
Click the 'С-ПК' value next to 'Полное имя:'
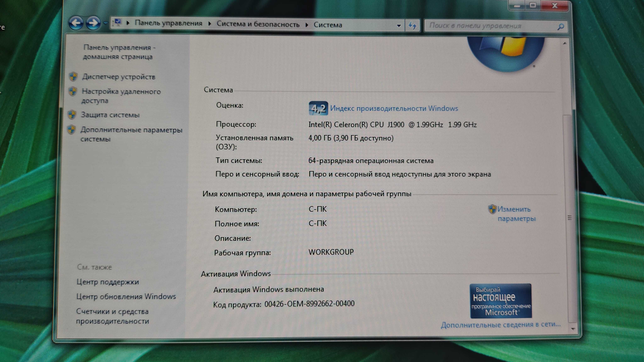tap(317, 223)
